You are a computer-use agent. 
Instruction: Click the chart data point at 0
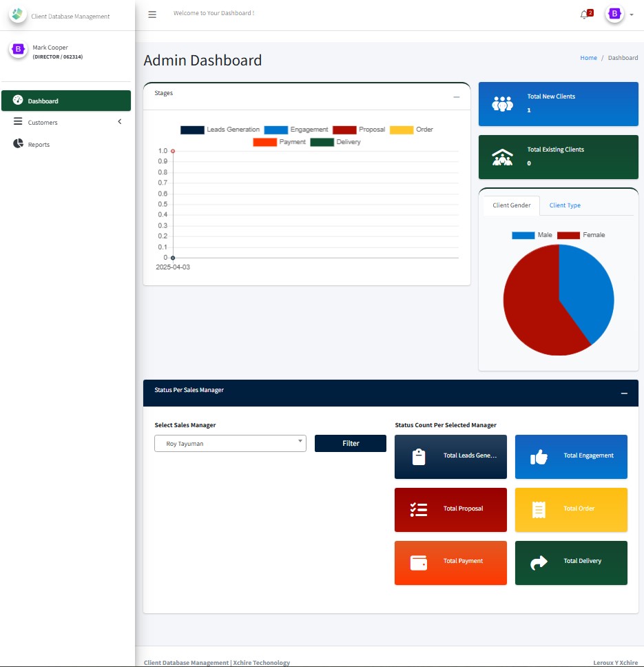click(173, 258)
